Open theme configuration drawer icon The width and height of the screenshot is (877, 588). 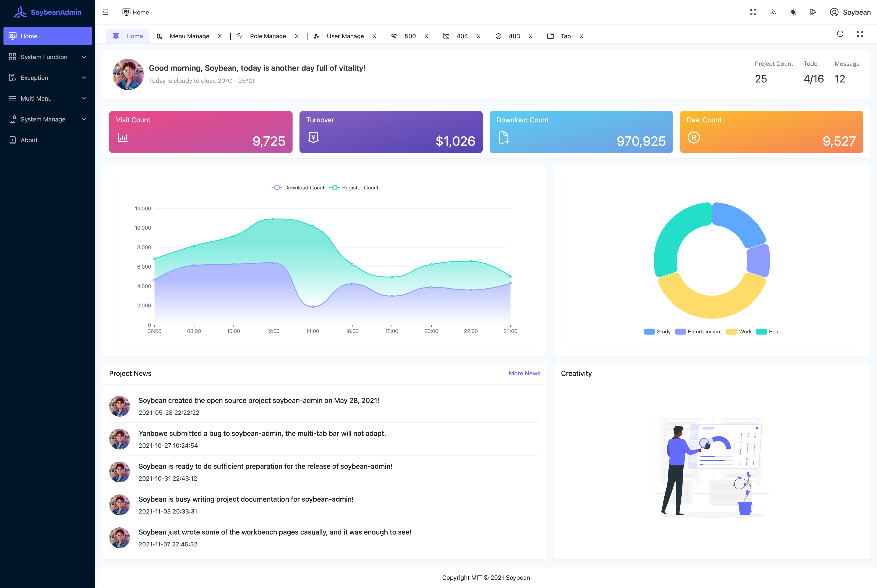(813, 12)
